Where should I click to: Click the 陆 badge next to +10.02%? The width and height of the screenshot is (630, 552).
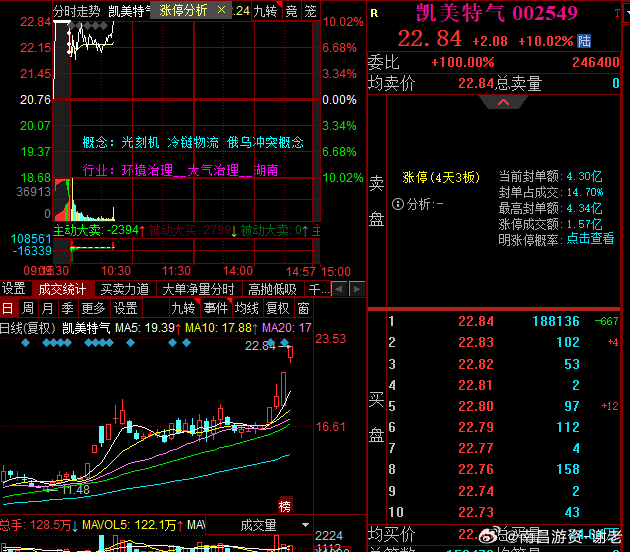tap(584, 41)
